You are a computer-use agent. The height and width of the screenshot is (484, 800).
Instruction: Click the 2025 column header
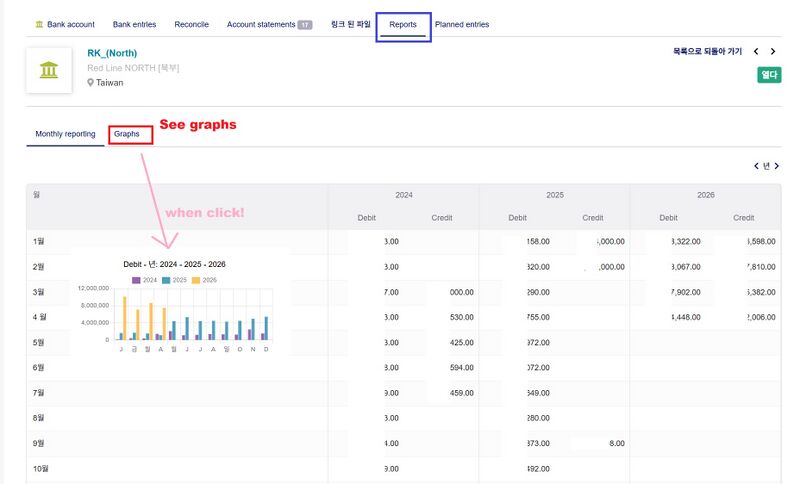(x=555, y=195)
